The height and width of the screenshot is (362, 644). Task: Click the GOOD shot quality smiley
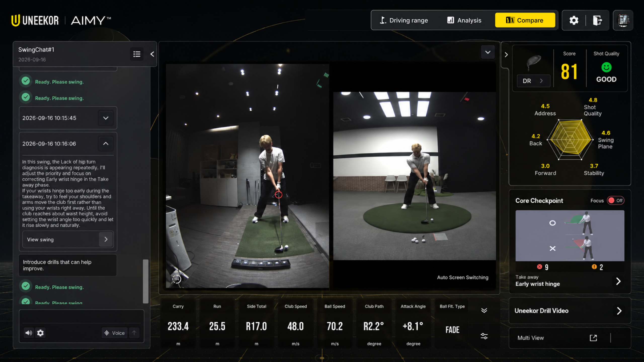606,68
